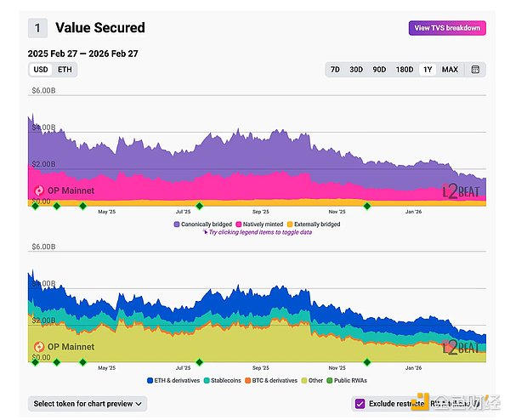Open the calendar date range picker
Viewport: 510px width, 420px height.
(x=475, y=69)
